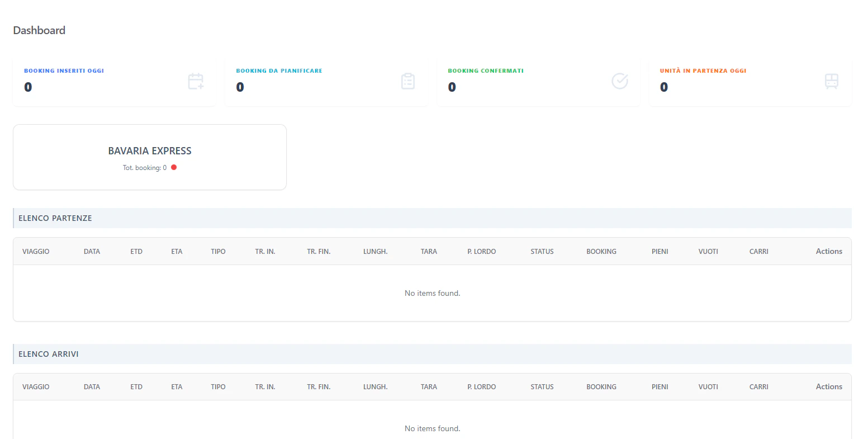
Task: Sort Elenco Arrivi by the STATUS column
Action: 542,386
